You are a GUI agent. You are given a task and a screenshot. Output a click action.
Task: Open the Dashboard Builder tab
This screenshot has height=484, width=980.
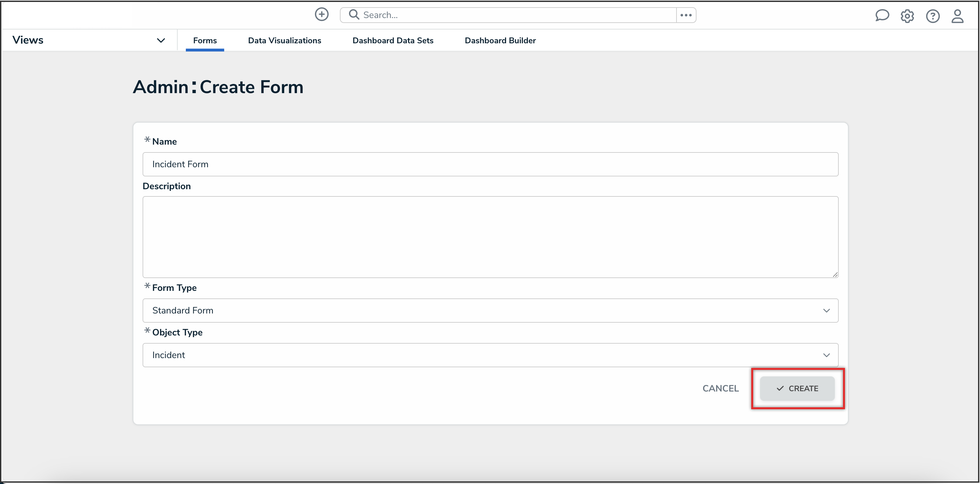[500, 40]
